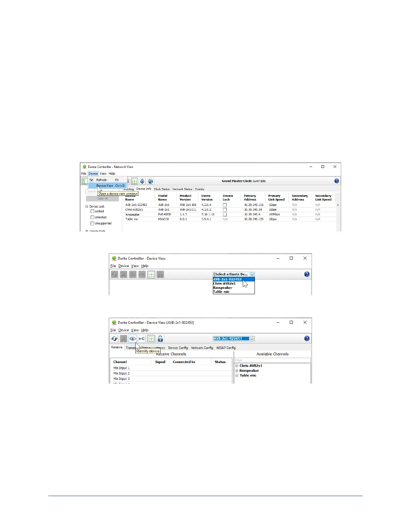Select Device View Ctrl+D menu entry
Image resolution: width=411 pixels, height=532 pixels.
coord(107,186)
